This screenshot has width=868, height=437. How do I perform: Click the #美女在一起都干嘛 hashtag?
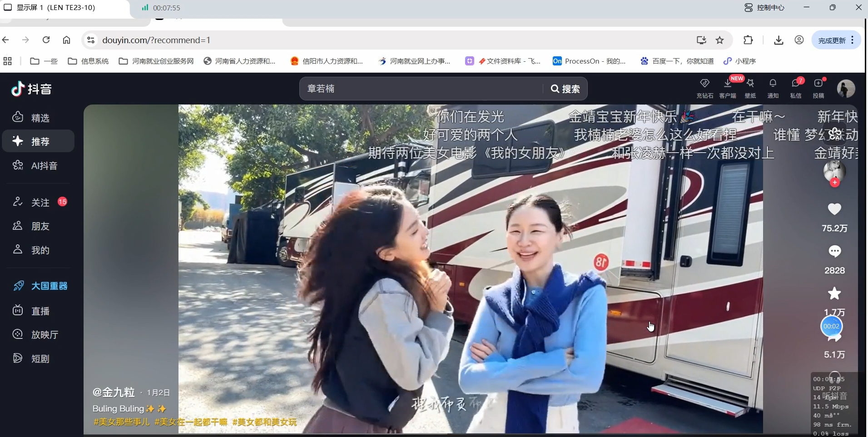click(x=191, y=422)
